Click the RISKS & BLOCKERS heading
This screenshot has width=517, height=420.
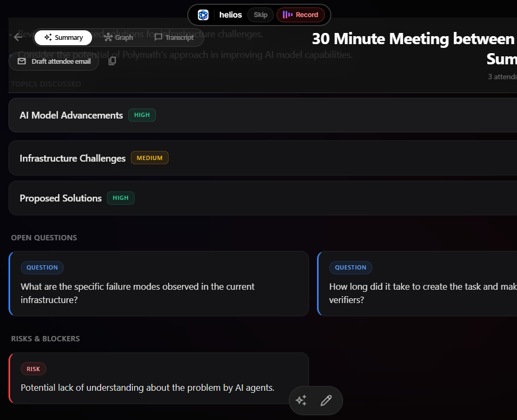[x=46, y=339]
